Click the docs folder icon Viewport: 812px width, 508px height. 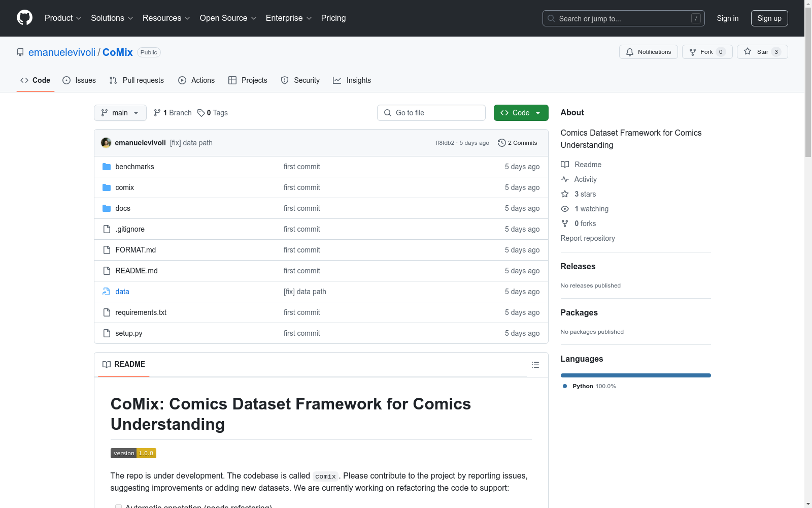pos(107,208)
